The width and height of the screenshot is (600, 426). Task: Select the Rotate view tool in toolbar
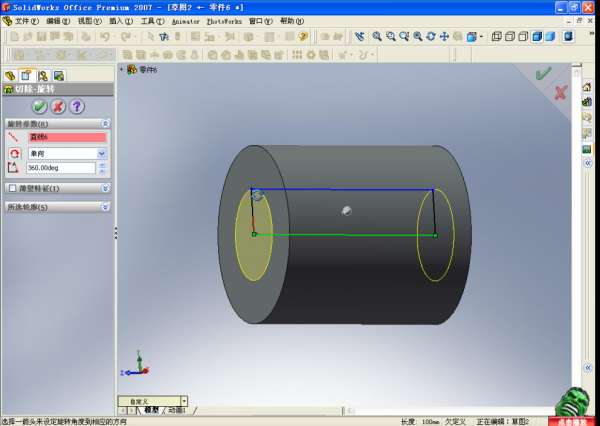(x=430, y=37)
